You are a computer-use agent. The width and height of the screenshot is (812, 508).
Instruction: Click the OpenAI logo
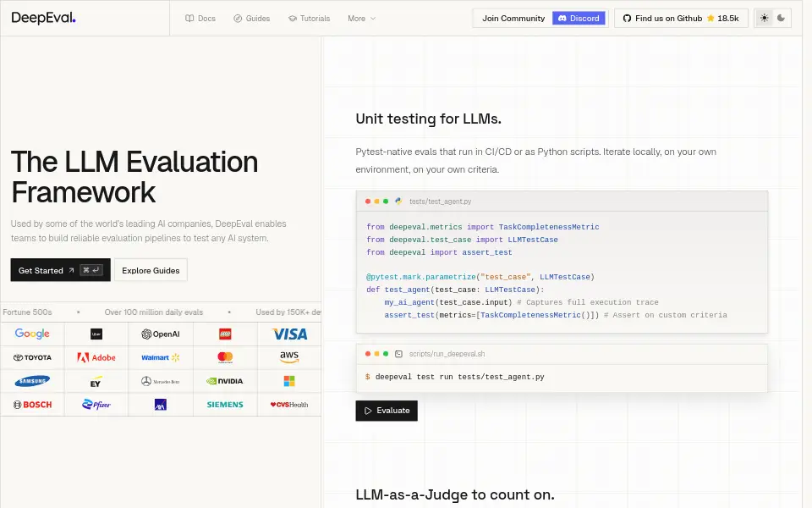[161, 334]
